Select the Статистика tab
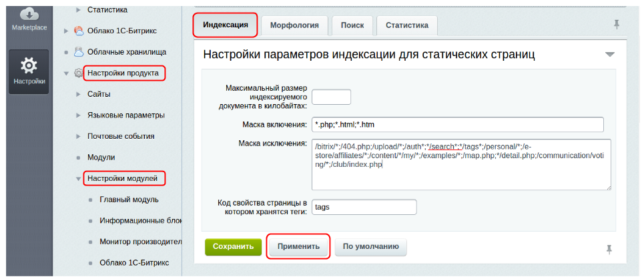 click(x=406, y=25)
